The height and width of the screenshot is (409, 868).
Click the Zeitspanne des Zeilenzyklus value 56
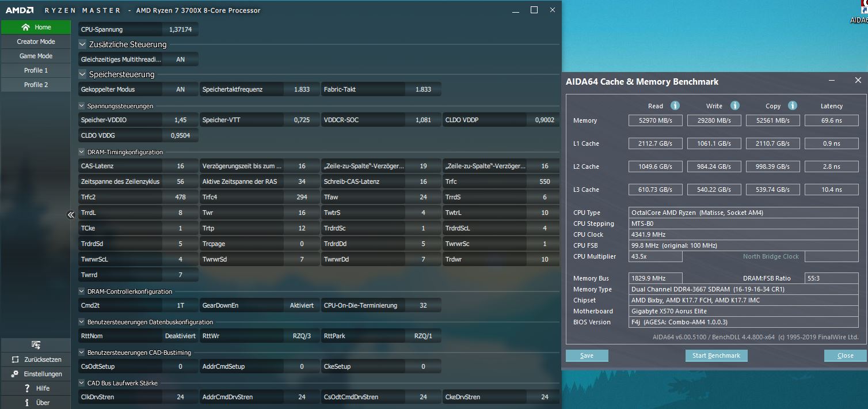(180, 181)
